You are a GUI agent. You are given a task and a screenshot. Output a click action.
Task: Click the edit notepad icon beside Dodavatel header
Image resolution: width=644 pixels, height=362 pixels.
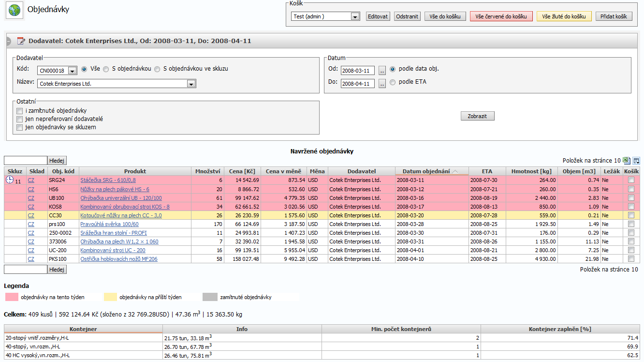coord(21,41)
